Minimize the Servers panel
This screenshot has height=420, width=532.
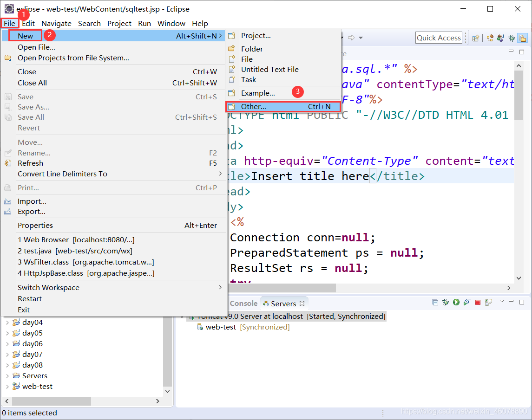pyautogui.click(x=511, y=301)
